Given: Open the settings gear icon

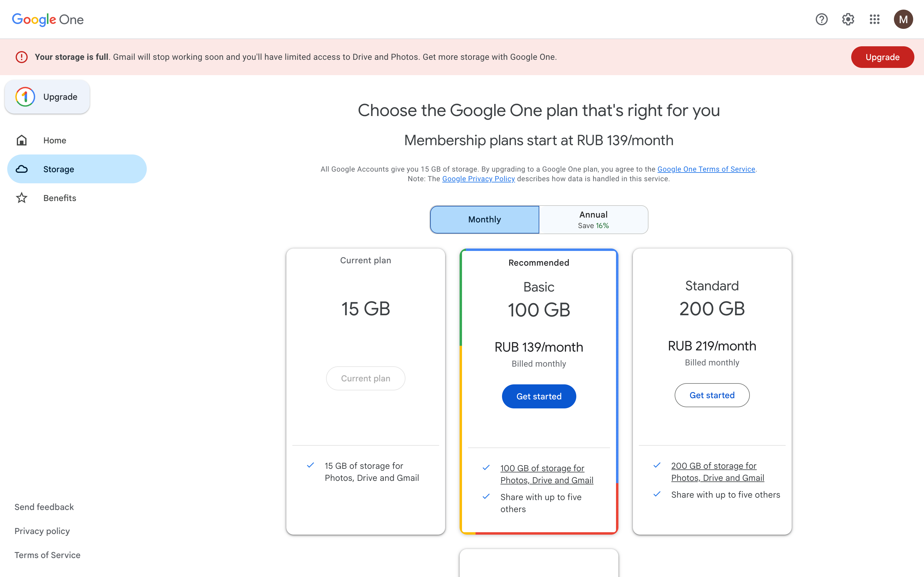Looking at the screenshot, I should pyautogui.click(x=848, y=20).
